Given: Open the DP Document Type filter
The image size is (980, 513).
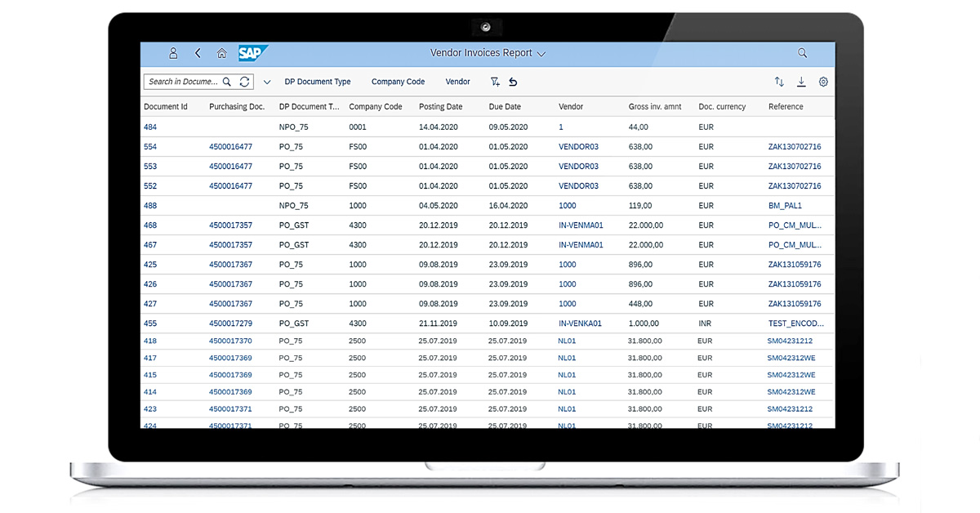Looking at the screenshot, I should click(318, 82).
